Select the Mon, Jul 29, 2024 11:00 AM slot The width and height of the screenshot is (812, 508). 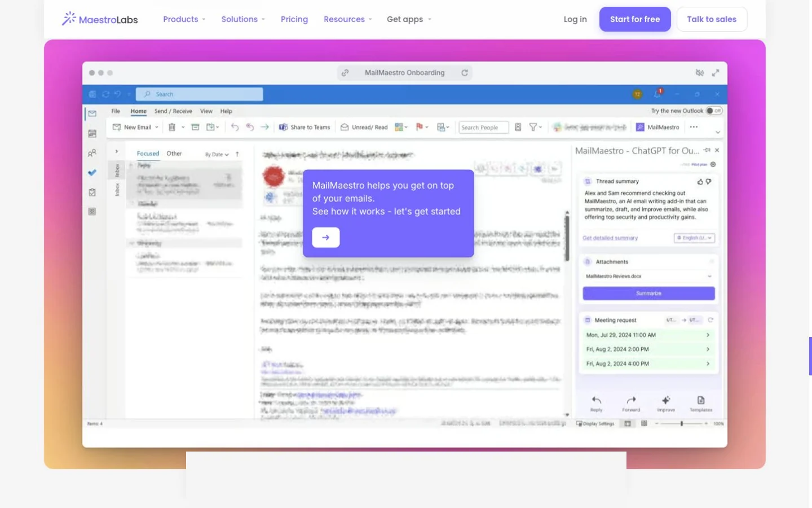click(x=648, y=335)
